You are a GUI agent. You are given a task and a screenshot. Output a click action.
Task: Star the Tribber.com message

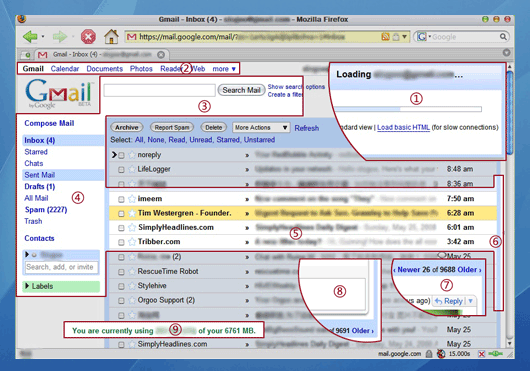click(132, 242)
